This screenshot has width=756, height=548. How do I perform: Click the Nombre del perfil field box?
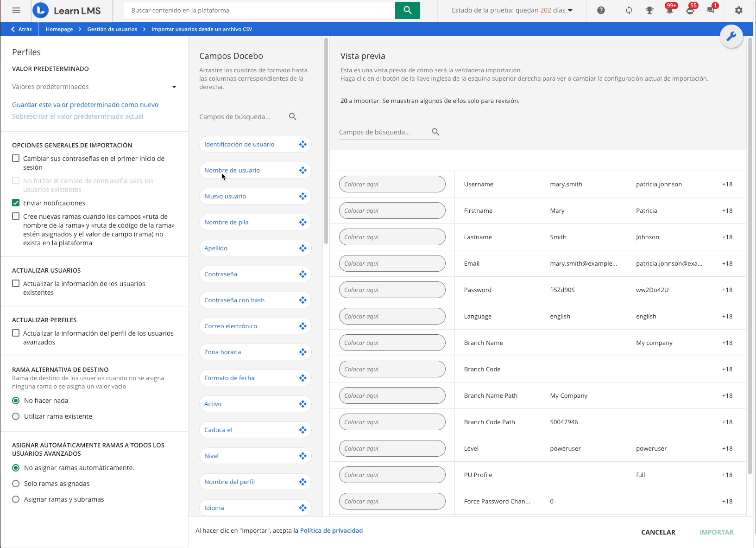pos(255,482)
